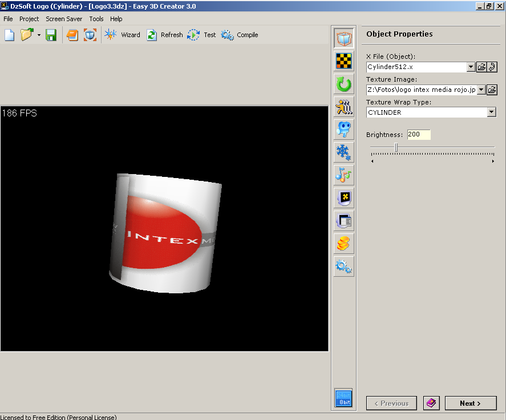Select the window dialog sidebar icon
Image resolution: width=506 pixels, height=420 pixels.
344,221
